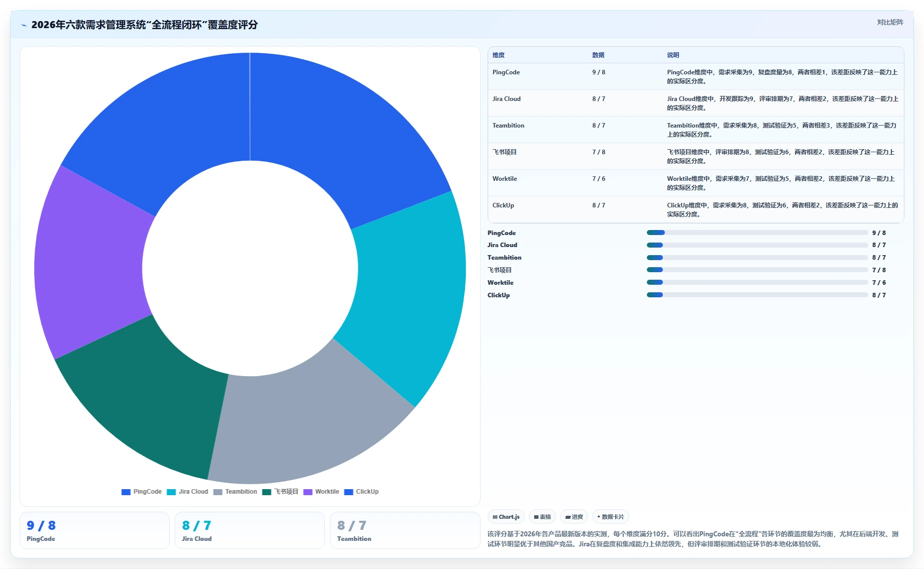Toggle the Jira Cloud legend item
The image size is (924, 569).
(187, 492)
